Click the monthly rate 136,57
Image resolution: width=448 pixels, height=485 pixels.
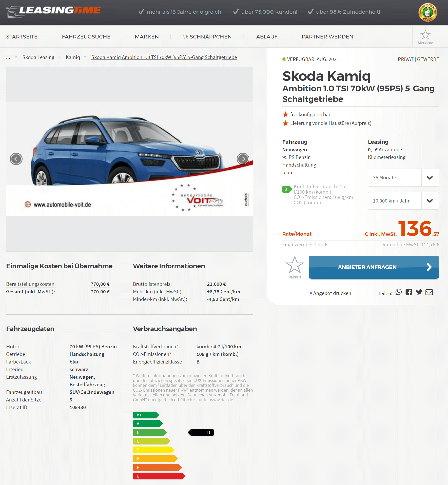coord(419,229)
